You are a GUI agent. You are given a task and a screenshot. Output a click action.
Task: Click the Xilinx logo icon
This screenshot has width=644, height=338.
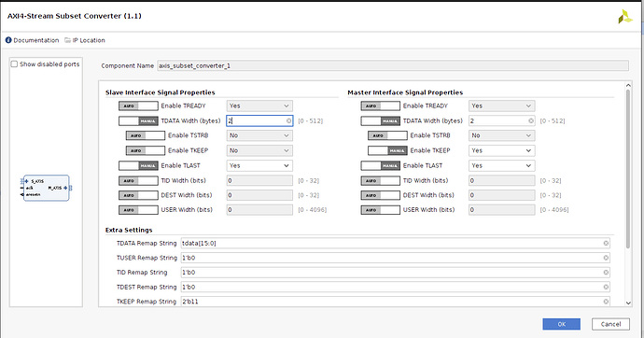tap(624, 17)
